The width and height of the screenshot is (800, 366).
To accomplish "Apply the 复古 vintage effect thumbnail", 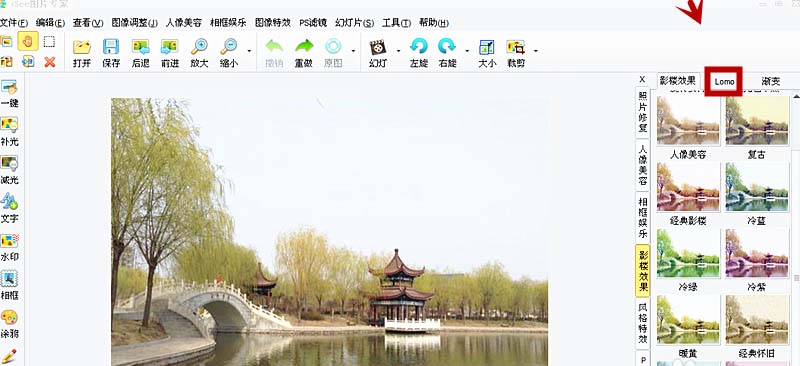I will (757, 121).
